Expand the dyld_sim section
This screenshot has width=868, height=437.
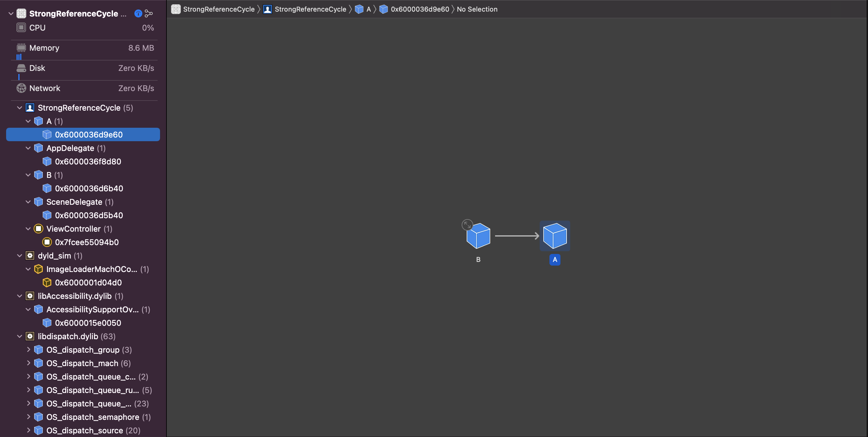(20, 255)
